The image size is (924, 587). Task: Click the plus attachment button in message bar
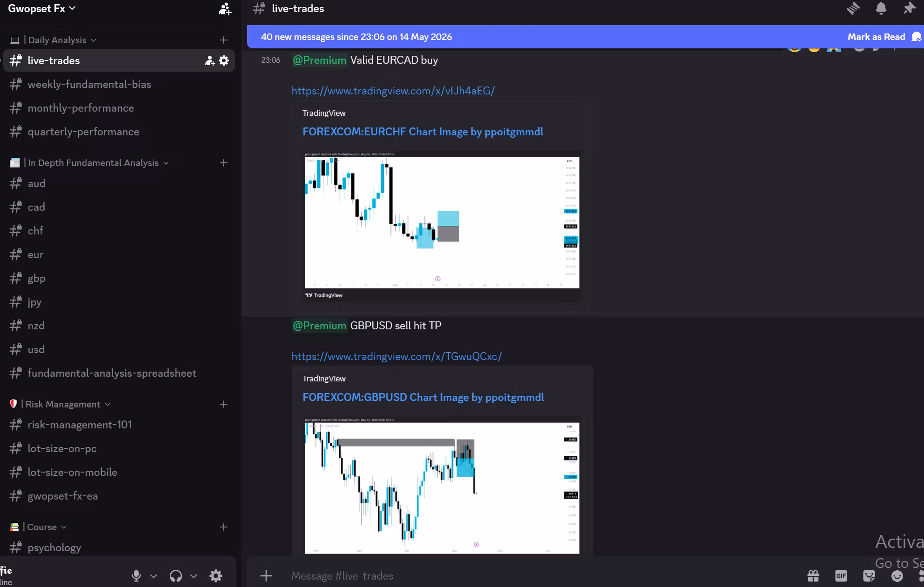point(266,576)
